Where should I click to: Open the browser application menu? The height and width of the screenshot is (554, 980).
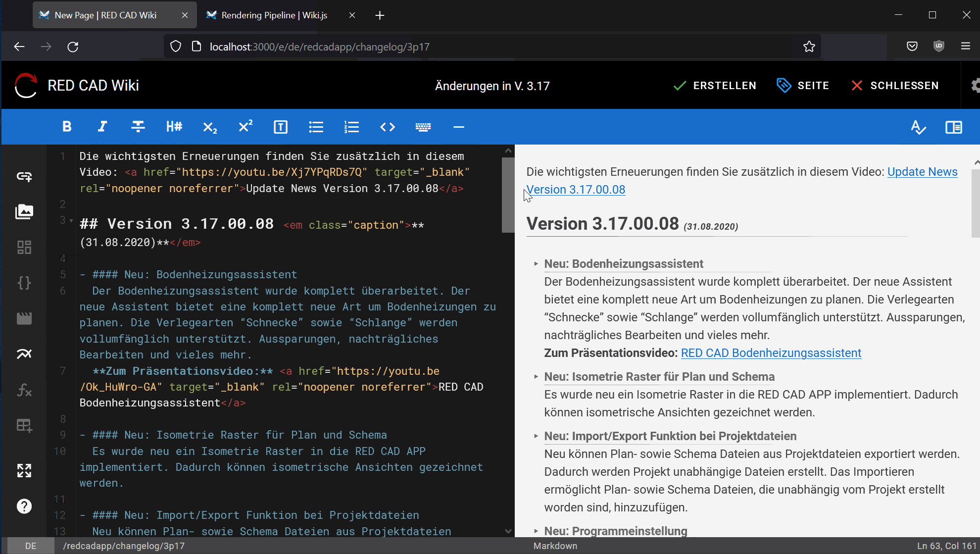[x=965, y=47]
